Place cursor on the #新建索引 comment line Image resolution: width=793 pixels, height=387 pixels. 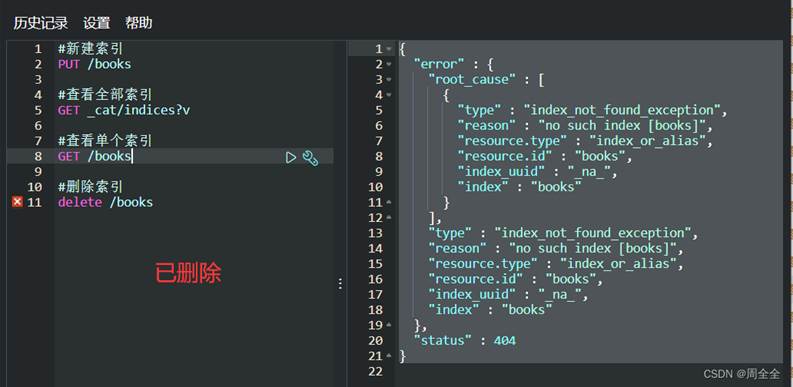(91, 49)
